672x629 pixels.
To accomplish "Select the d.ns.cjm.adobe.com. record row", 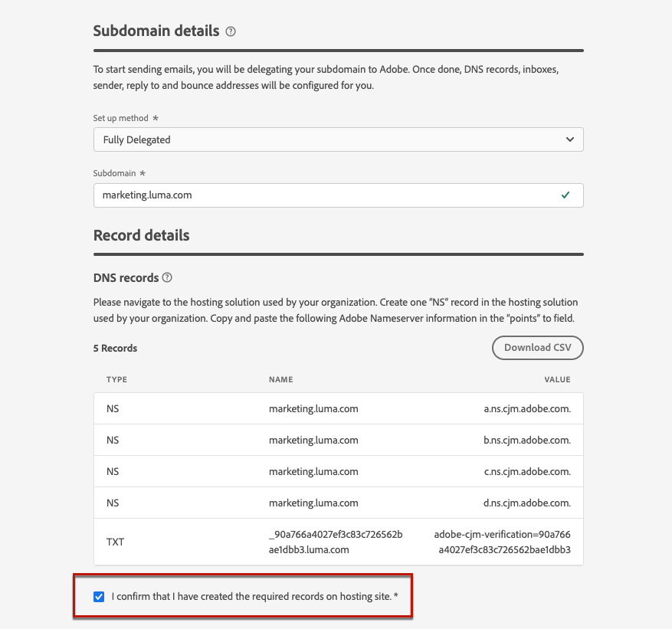I will coord(338,503).
